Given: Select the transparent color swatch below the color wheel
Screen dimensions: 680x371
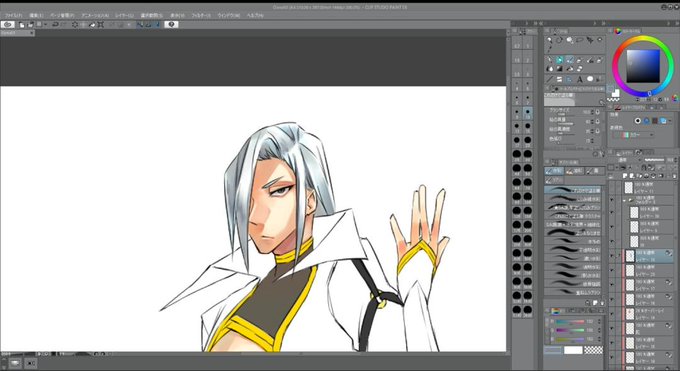Looking at the screenshot, I should (613, 99).
